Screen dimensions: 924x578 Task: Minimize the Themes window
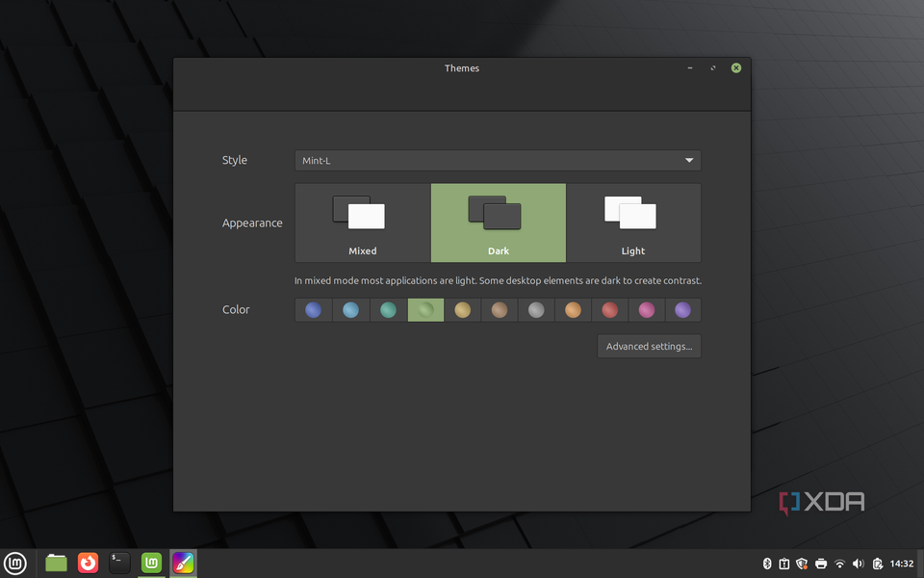689,67
